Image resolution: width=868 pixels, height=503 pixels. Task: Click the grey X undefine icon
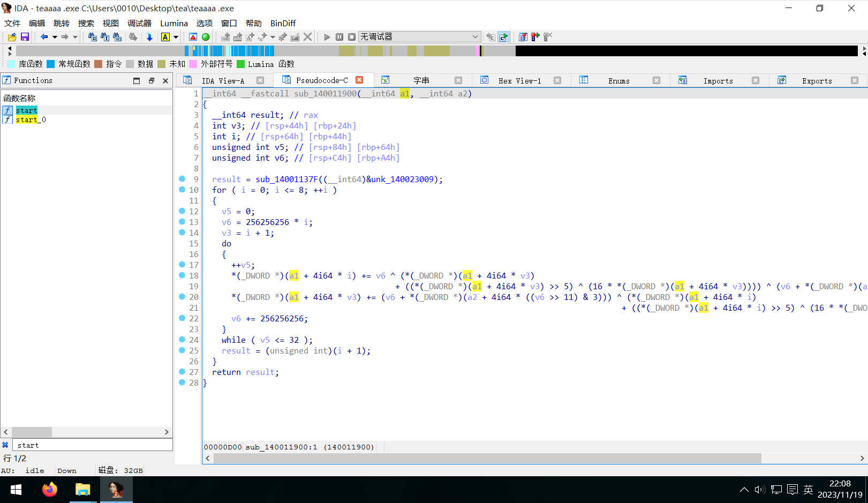point(307,37)
